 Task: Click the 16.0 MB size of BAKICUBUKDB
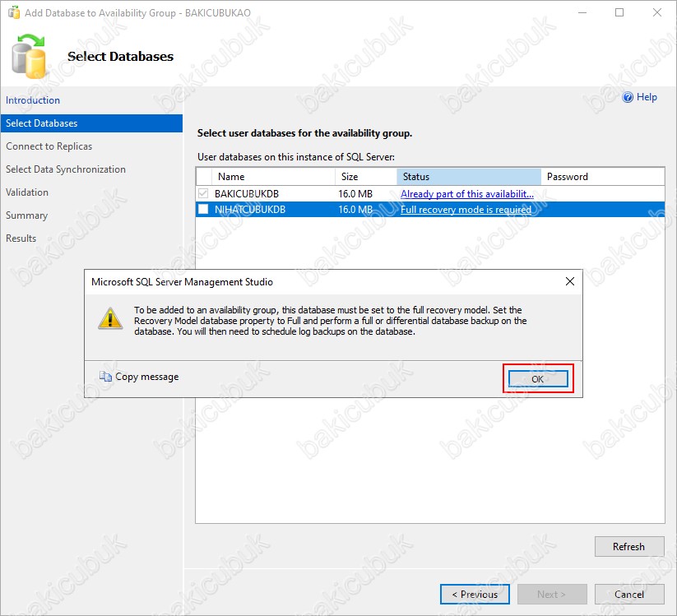pos(355,194)
